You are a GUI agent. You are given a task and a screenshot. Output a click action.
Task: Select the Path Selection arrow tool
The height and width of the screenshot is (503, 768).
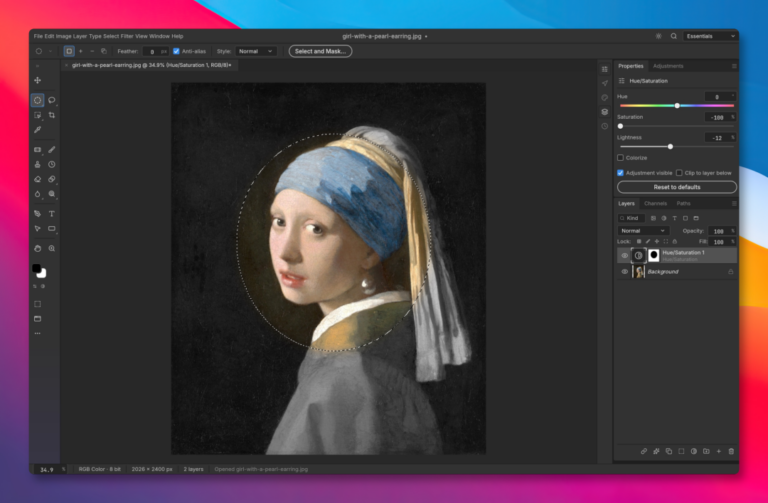[38, 229]
